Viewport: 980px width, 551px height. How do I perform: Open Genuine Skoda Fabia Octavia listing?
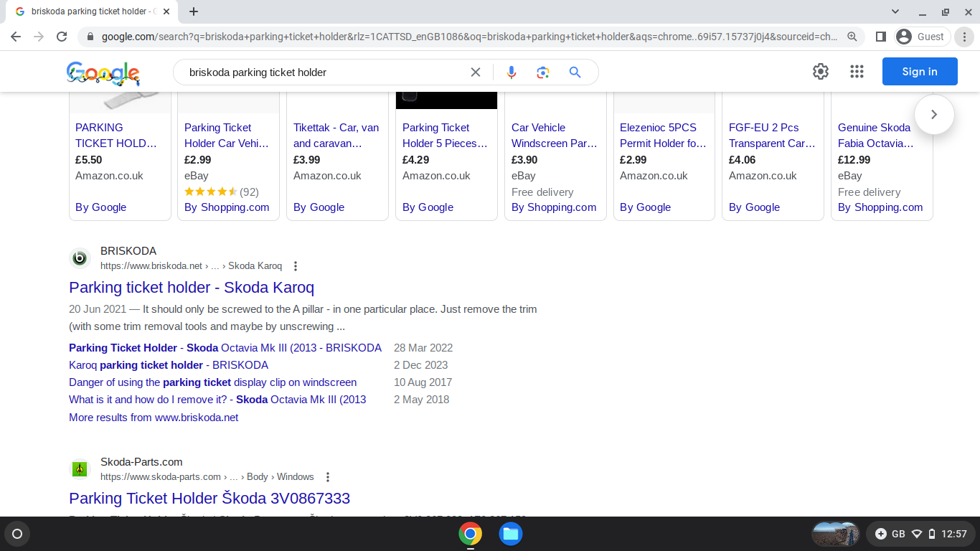tap(876, 135)
